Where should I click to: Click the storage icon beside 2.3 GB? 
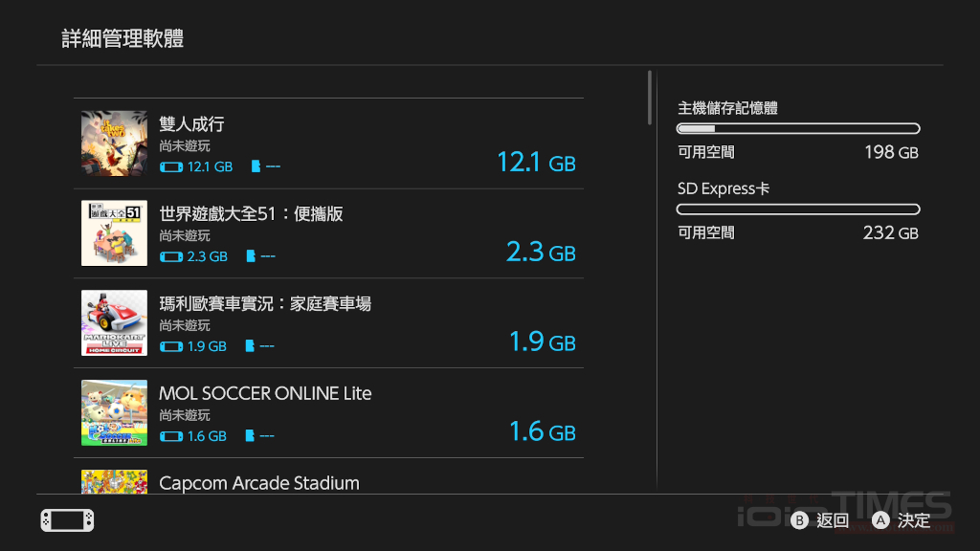172,255
